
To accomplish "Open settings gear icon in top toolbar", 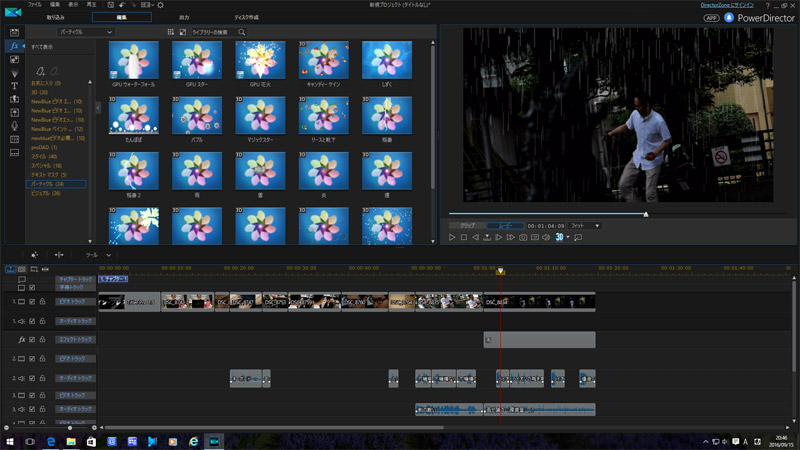I will (160, 5).
